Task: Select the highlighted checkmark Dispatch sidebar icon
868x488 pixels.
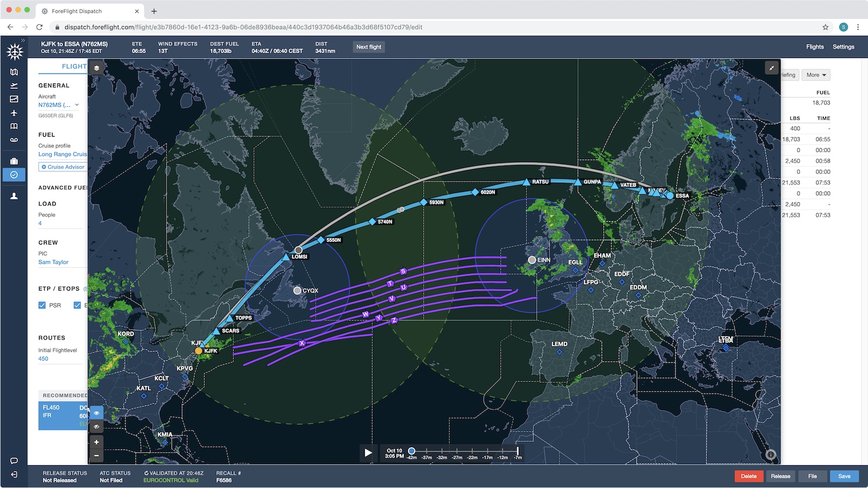Action: tap(14, 175)
